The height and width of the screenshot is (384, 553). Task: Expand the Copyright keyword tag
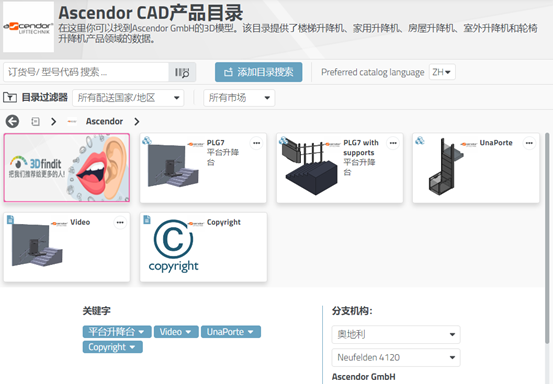(113, 347)
